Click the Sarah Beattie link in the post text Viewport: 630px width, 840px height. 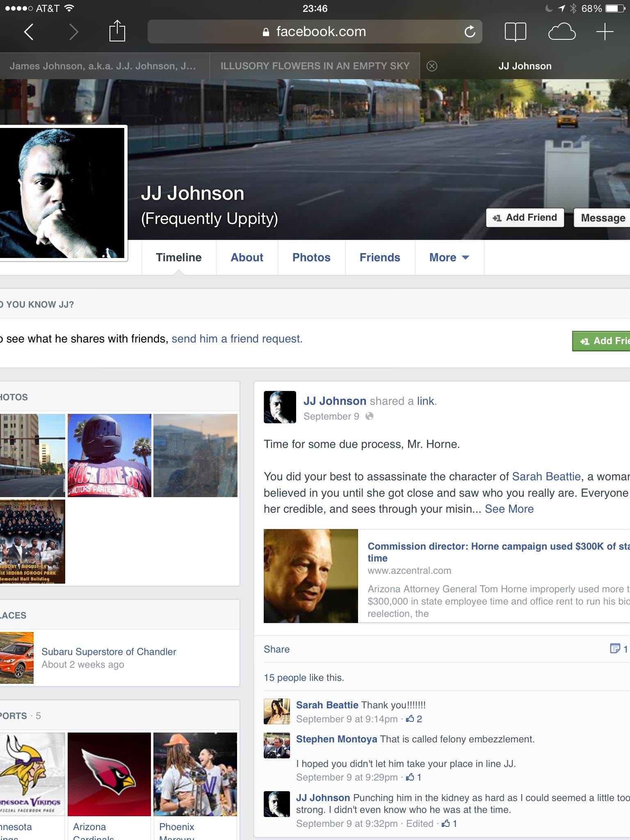point(546,477)
